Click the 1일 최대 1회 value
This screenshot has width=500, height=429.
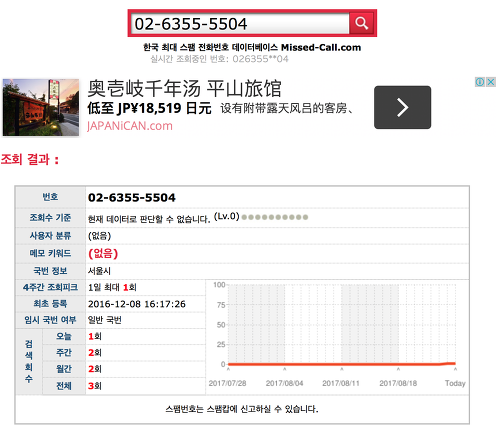(112, 287)
